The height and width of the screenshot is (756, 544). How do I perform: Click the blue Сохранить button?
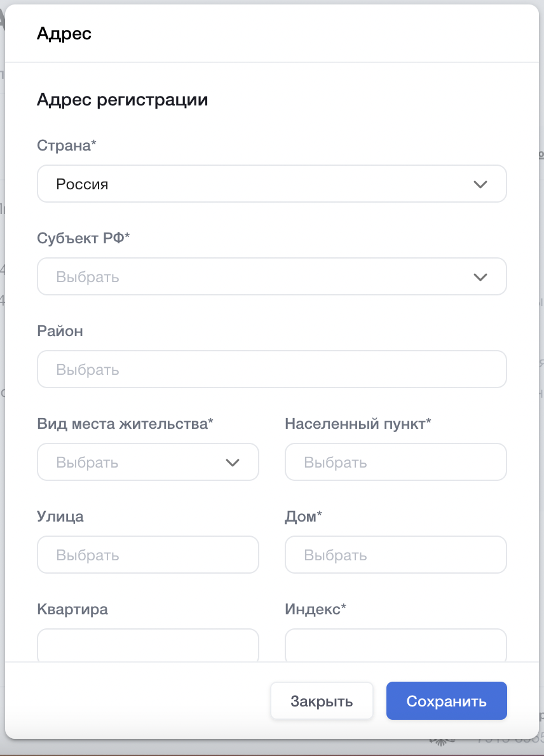click(x=446, y=701)
